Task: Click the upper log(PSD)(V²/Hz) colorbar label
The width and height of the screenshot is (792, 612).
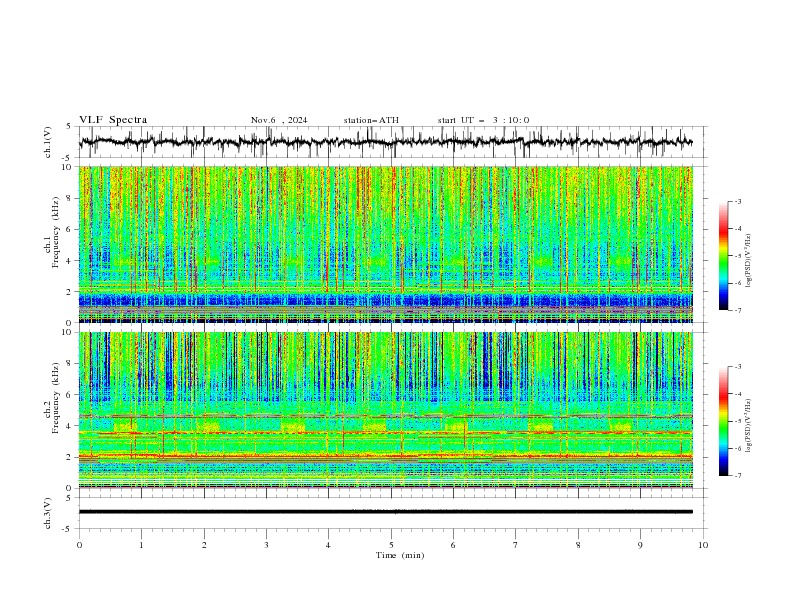Action: click(x=749, y=261)
